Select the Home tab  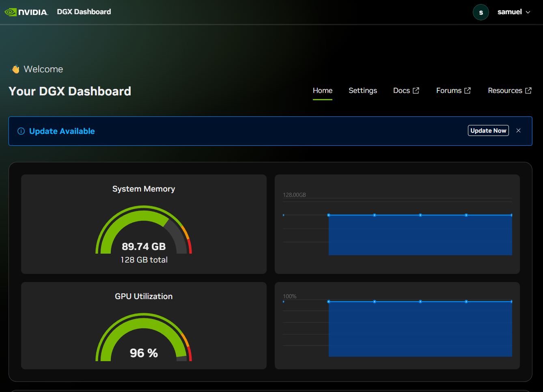pos(323,90)
